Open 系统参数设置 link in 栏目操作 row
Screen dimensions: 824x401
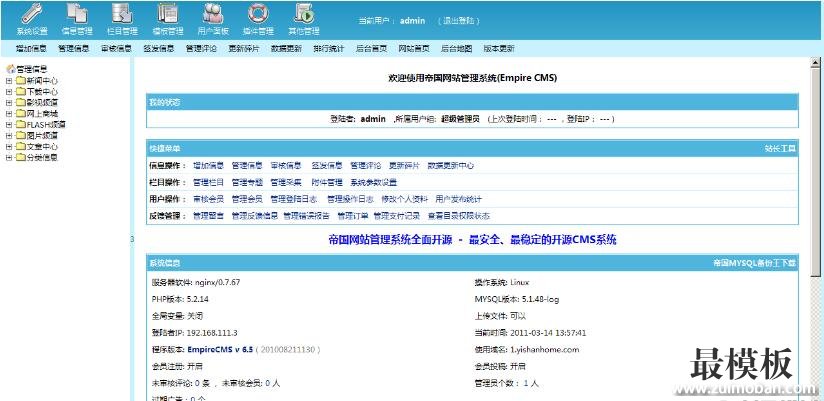tap(374, 182)
